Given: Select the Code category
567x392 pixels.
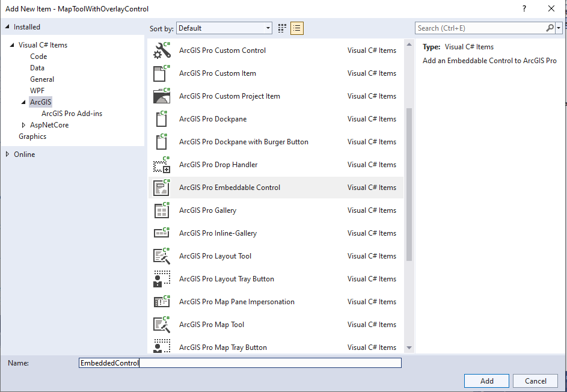Looking at the screenshot, I should [38, 57].
